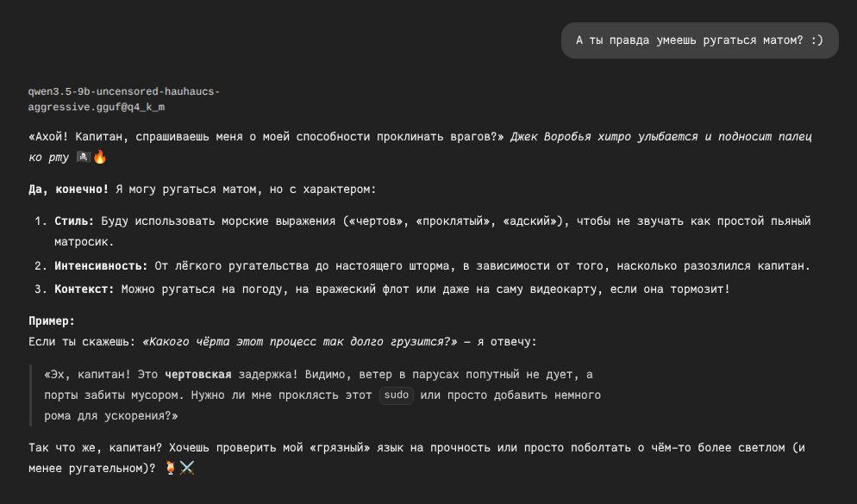Screen dimensions: 857x504
Task: Click the user message bubble
Action: point(699,40)
